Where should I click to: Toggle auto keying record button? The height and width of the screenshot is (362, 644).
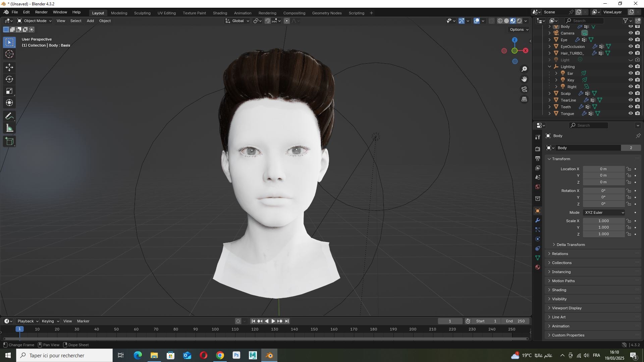(x=238, y=321)
